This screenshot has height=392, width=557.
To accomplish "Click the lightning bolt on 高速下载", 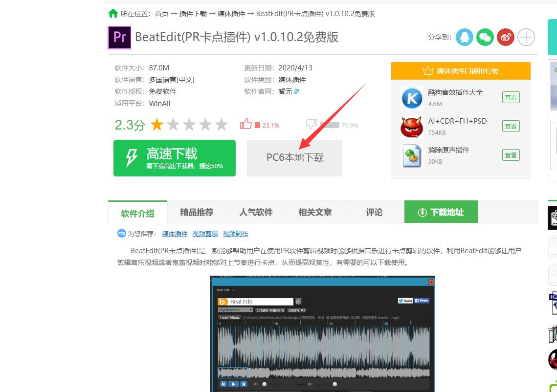I will coord(132,158).
